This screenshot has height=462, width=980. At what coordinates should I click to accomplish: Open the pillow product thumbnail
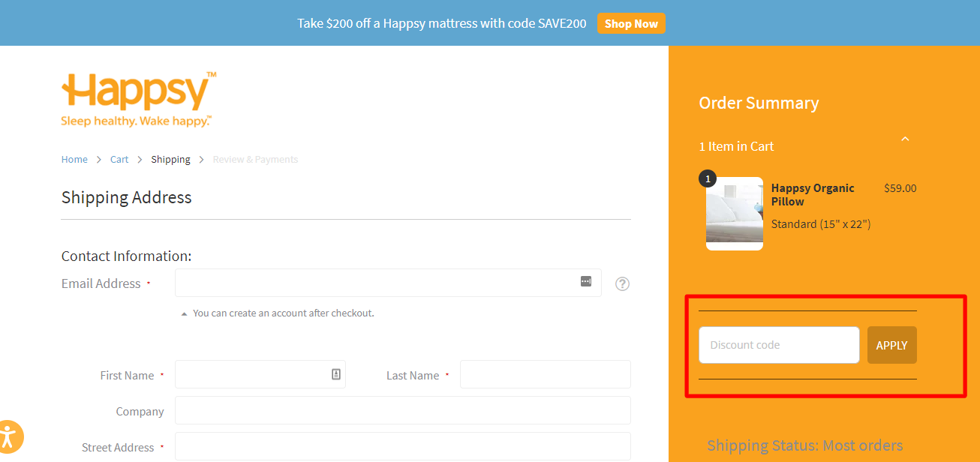[x=735, y=214]
